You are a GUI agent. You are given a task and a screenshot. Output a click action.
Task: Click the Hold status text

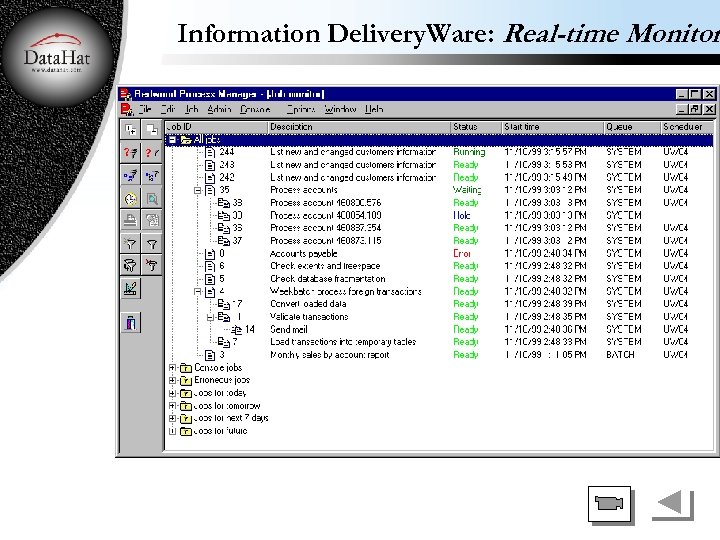click(x=461, y=215)
